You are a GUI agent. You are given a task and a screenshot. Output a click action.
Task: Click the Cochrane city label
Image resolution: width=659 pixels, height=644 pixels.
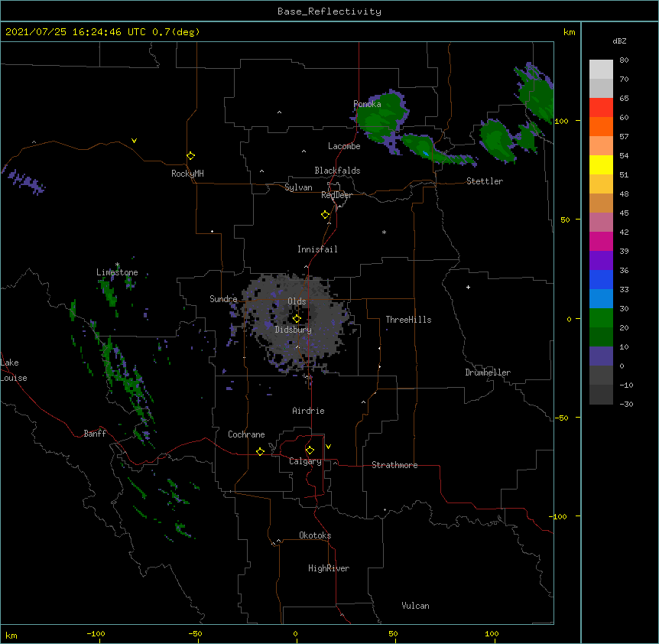coord(246,434)
